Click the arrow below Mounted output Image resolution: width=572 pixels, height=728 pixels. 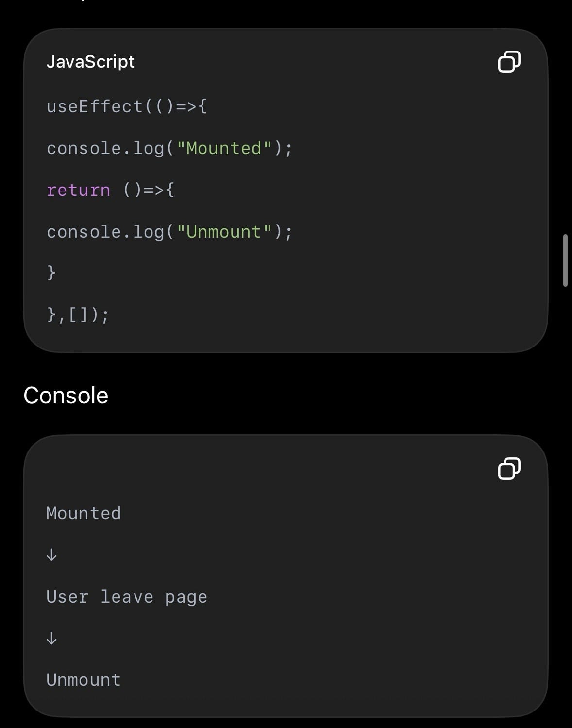(x=51, y=555)
